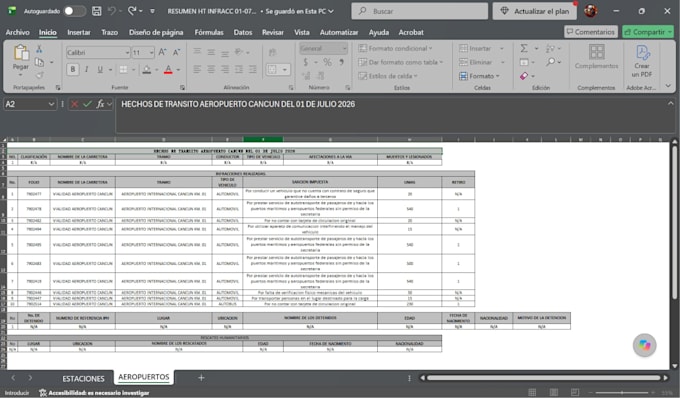
Task: Decrease font size with smaller A icon
Action: coord(177,52)
